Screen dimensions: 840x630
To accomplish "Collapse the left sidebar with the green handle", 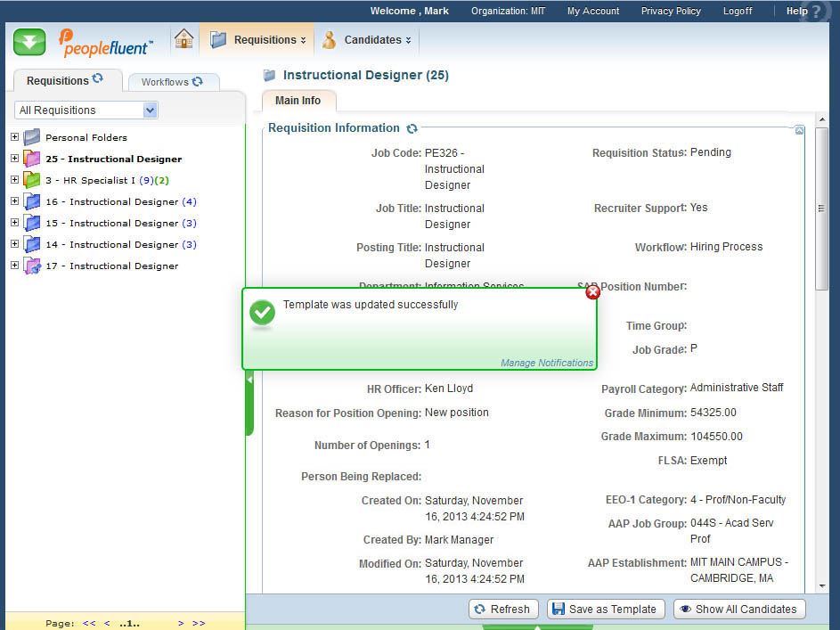I will coord(249,380).
